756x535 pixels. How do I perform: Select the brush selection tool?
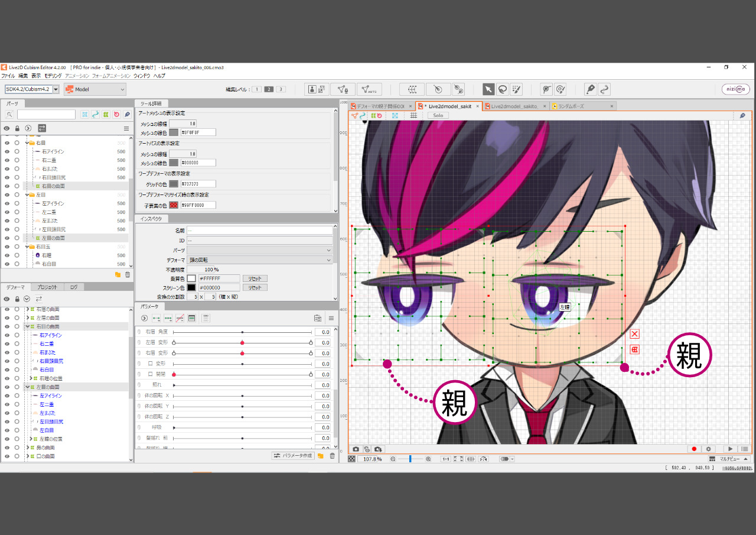517,89
